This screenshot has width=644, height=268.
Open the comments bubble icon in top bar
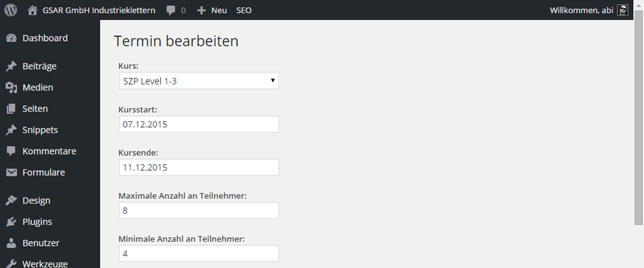click(x=171, y=10)
